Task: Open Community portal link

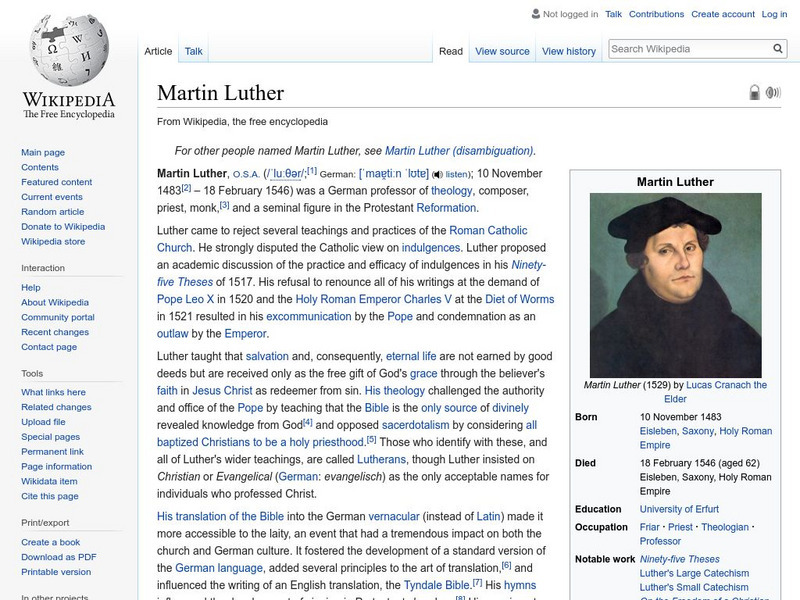Action: click(x=58, y=317)
